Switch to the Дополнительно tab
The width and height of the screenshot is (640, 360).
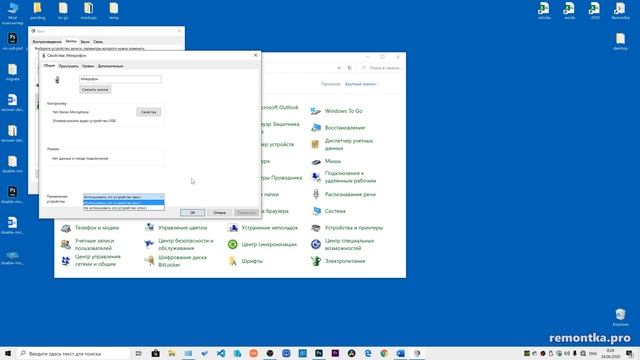111,66
